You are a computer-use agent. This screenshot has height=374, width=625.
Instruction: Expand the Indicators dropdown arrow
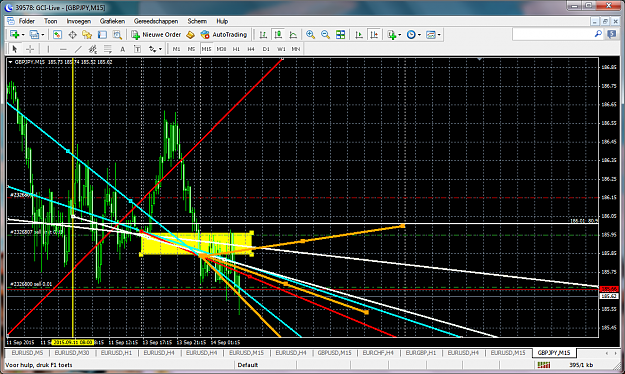pyautogui.click(x=400, y=35)
